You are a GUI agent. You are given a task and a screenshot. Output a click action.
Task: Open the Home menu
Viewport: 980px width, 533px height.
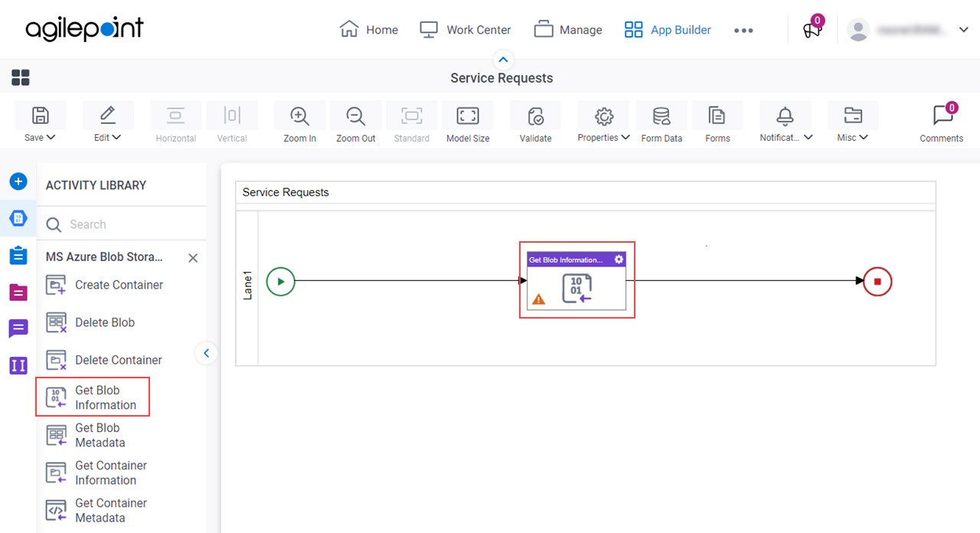point(369,30)
